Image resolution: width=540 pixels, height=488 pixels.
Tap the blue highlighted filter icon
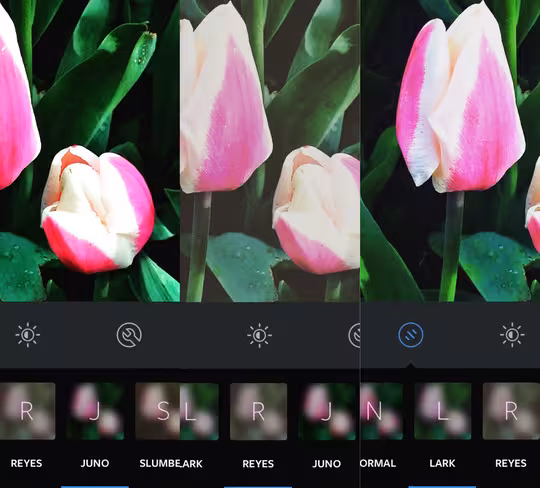tap(411, 335)
